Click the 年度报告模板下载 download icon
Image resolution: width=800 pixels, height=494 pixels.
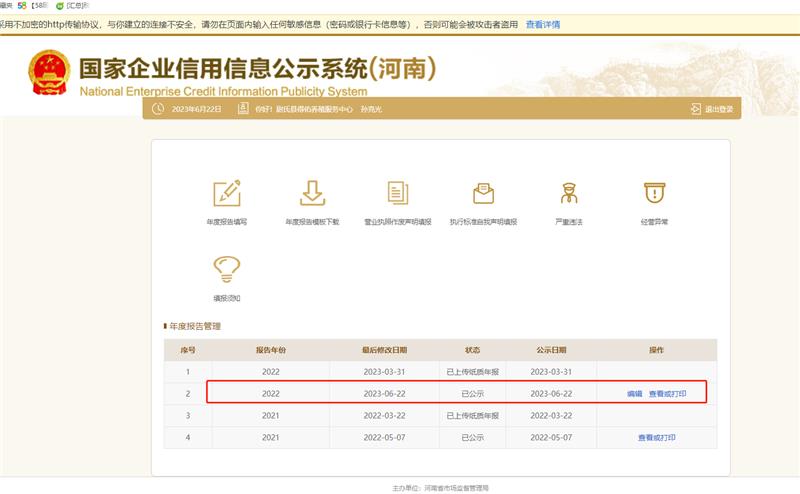tap(312, 193)
